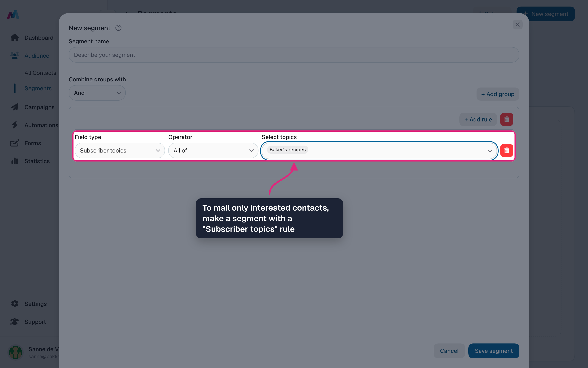
Task: Open Dashboard in the sidebar menu
Action: coord(39,37)
